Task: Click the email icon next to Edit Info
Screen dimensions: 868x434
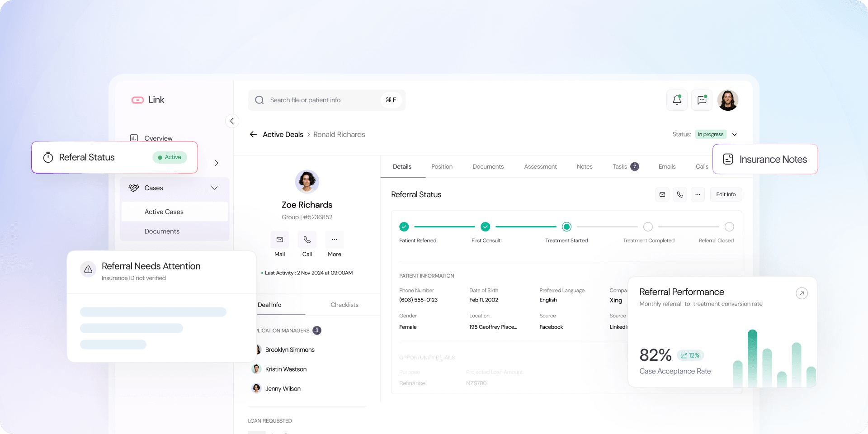Action: [662, 194]
